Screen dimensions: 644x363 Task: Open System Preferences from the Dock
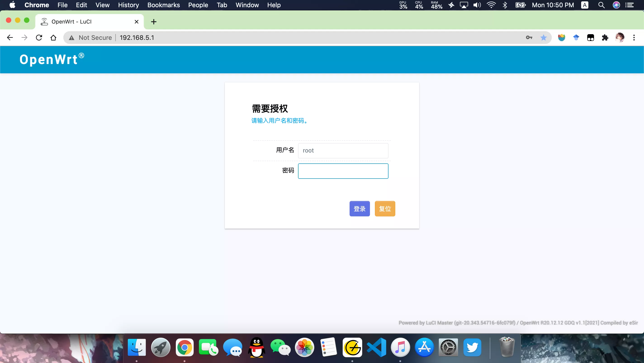click(x=448, y=347)
